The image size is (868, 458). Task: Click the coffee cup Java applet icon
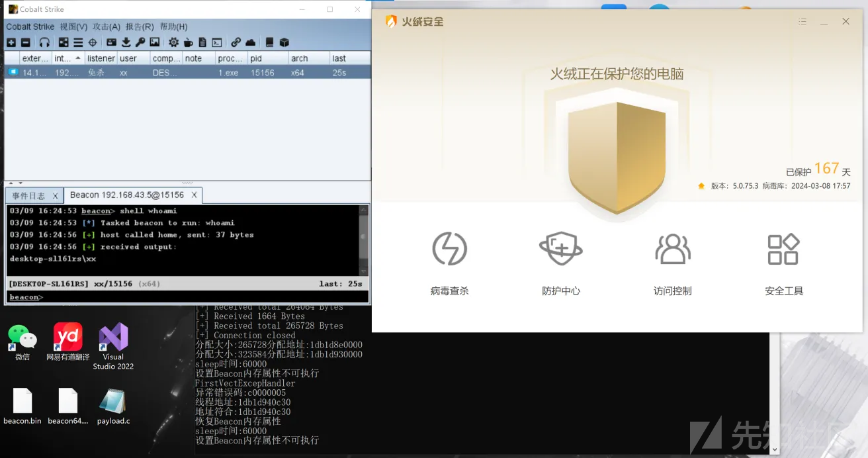coord(188,42)
